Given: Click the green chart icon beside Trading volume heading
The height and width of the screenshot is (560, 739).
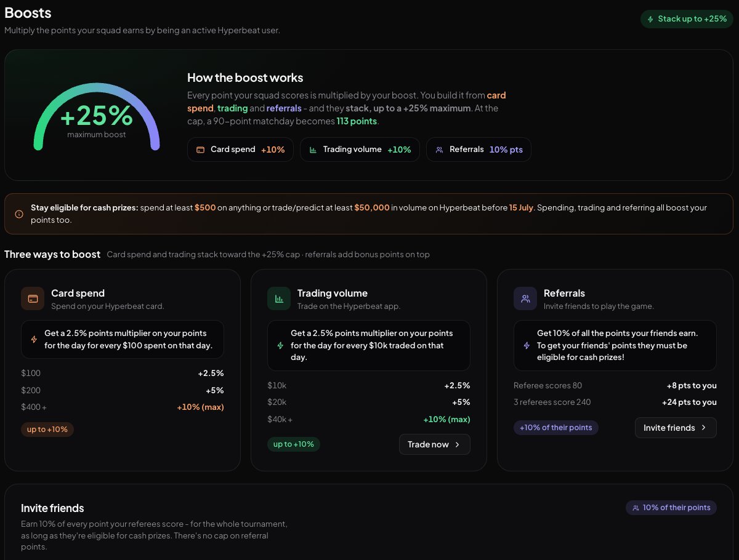Looking at the screenshot, I should 279,298.
